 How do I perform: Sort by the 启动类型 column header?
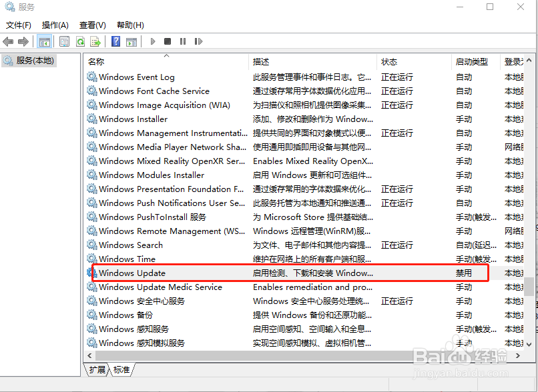(x=476, y=62)
